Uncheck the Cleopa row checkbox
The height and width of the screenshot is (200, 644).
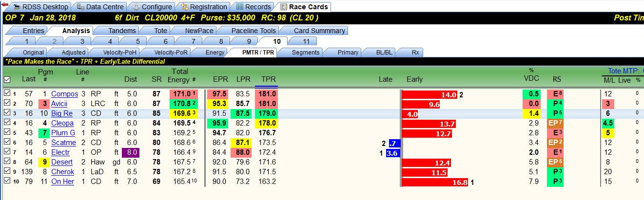point(7,123)
